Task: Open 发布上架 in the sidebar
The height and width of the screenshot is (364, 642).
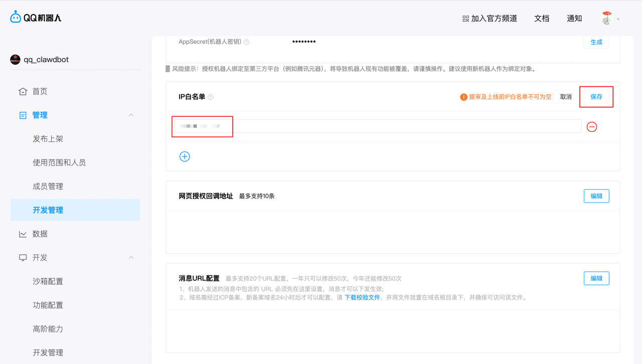Action: [x=48, y=139]
